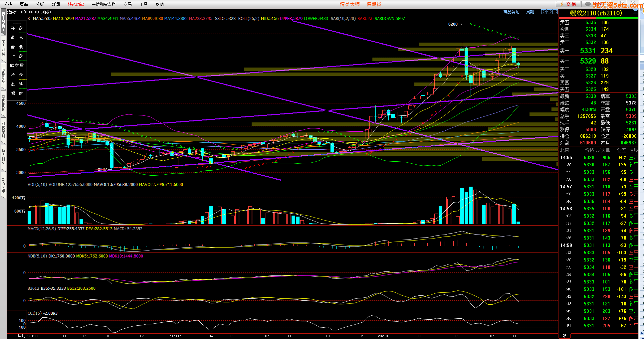Open the 周期 period selector
Screen dimensions: 644x339
530,12
